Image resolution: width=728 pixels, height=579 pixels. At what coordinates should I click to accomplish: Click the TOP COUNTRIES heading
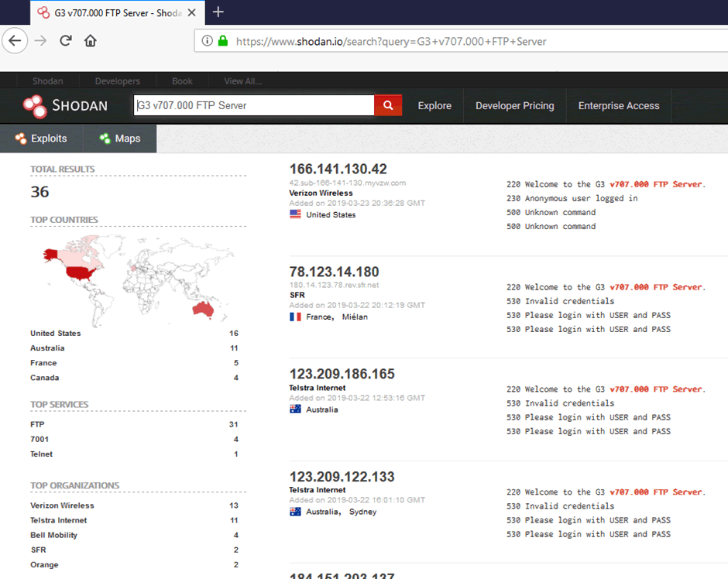[x=64, y=219]
